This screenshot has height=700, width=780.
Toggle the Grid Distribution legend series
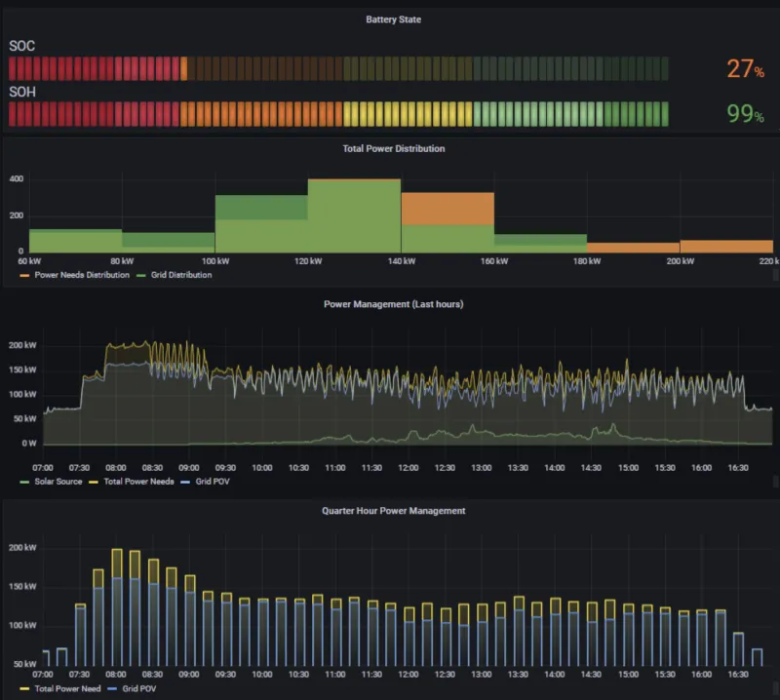[181, 275]
